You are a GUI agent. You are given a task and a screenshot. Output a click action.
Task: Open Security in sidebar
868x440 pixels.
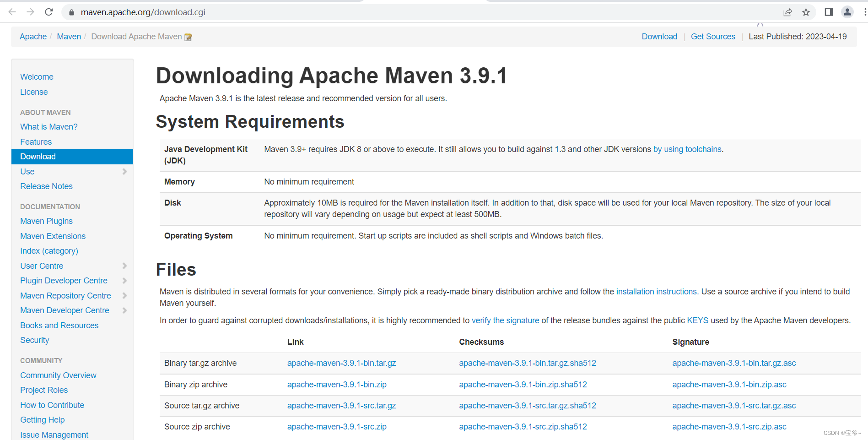(x=34, y=340)
